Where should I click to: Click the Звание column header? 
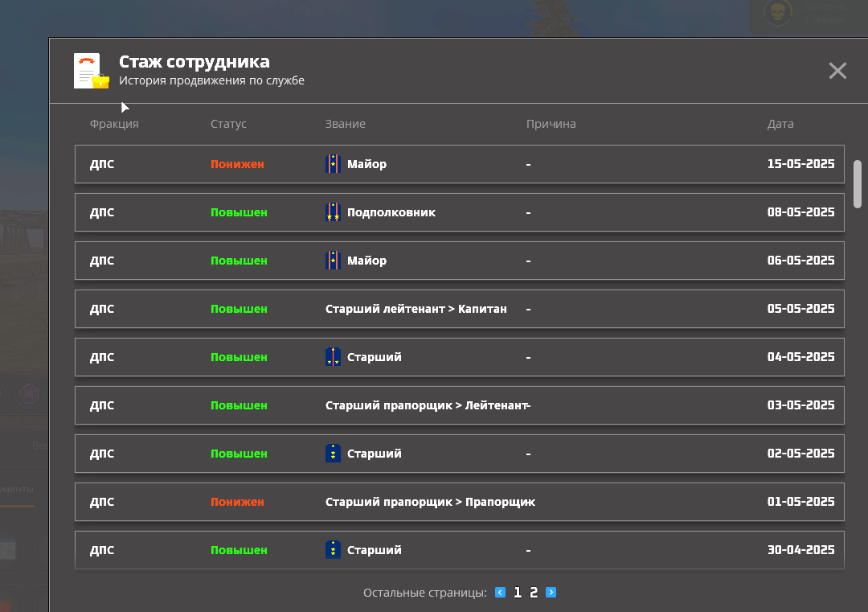[345, 124]
